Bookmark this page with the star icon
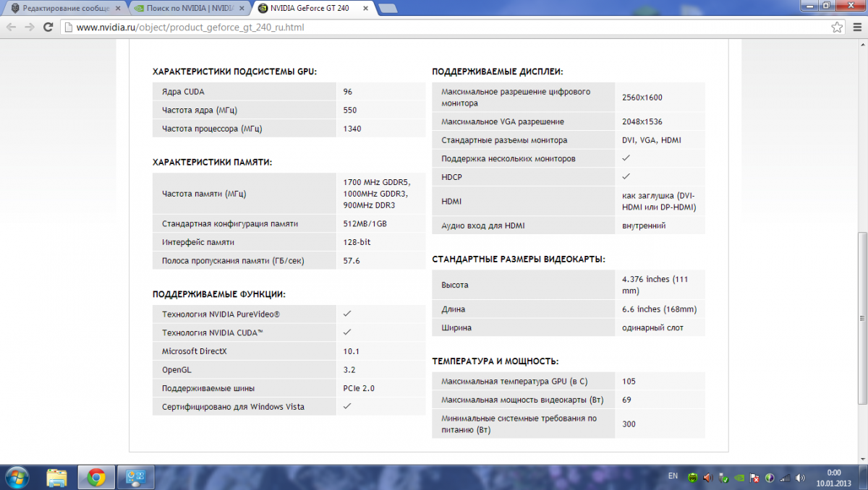The image size is (868, 490). tap(837, 27)
